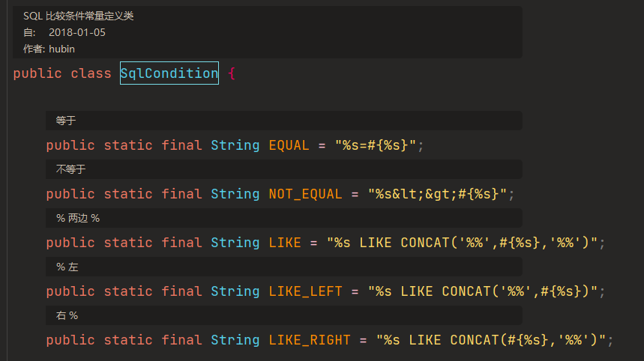The width and height of the screenshot is (644, 361).
Task: Click the NOT_EQUAL constant identifier
Action: 305,194
